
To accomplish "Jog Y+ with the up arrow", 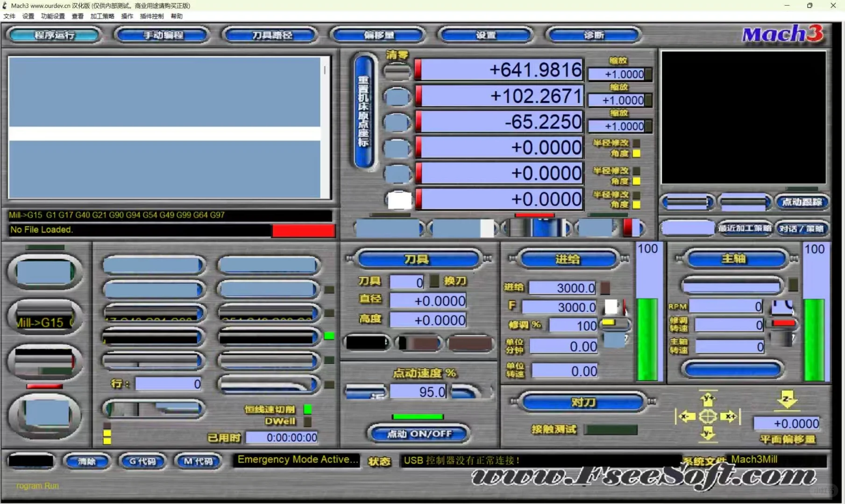I will (708, 399).
